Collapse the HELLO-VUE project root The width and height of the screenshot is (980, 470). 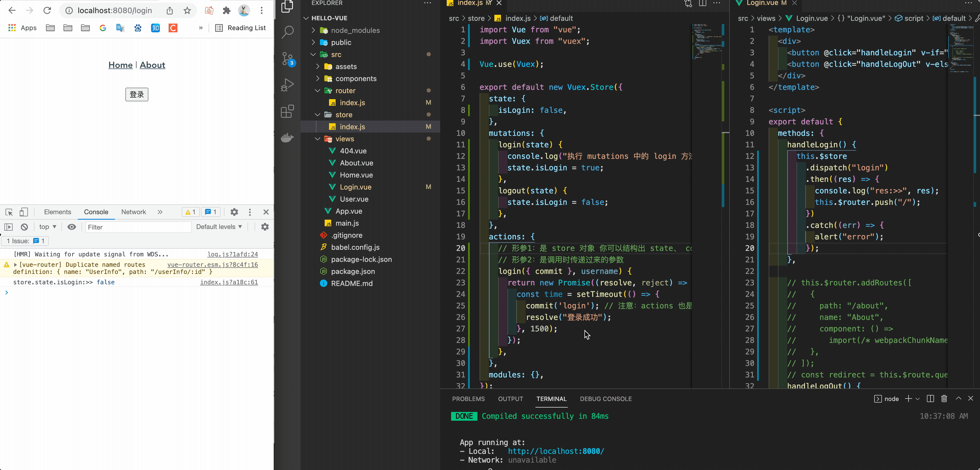tap(306, 18)
